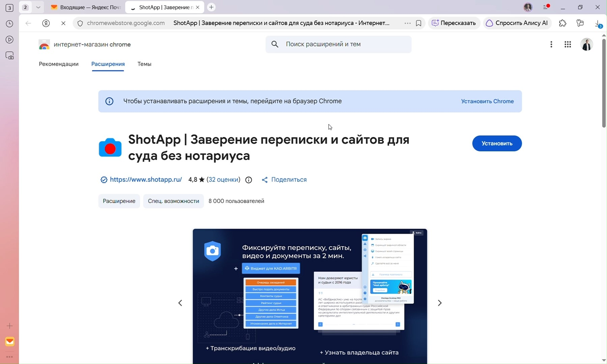This screenshot has width=607, height=364.
Task: Open the https://www.shotapp.ru/ link
Action: [146, 180]
